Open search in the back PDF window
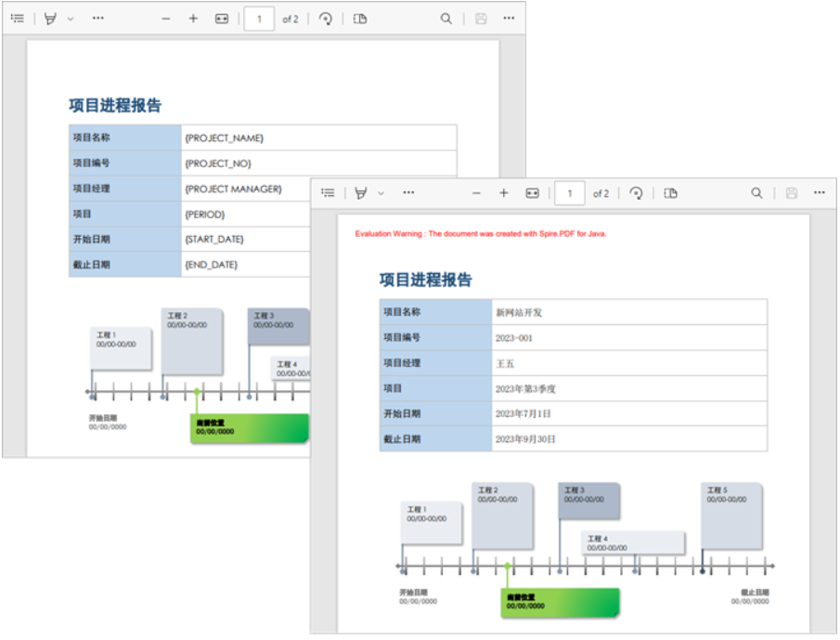The height and width of the screenshot is (640, 840). click(x=446, y=19)
